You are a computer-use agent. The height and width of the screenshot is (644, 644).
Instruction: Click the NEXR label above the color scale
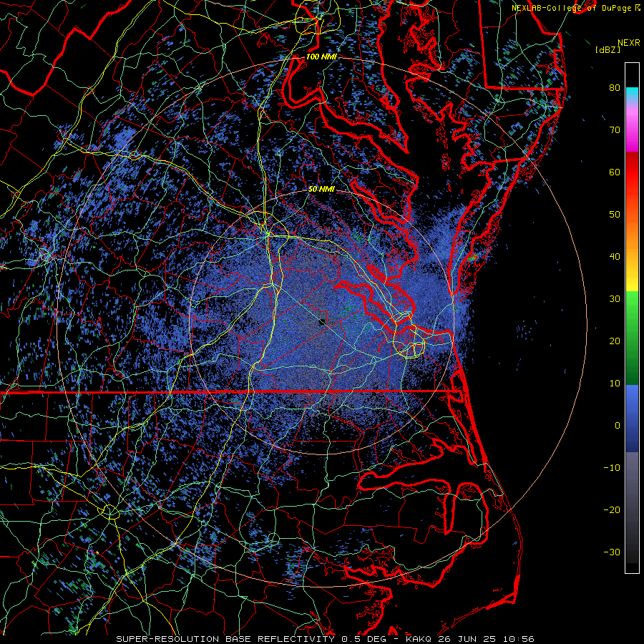click(628, 43)
